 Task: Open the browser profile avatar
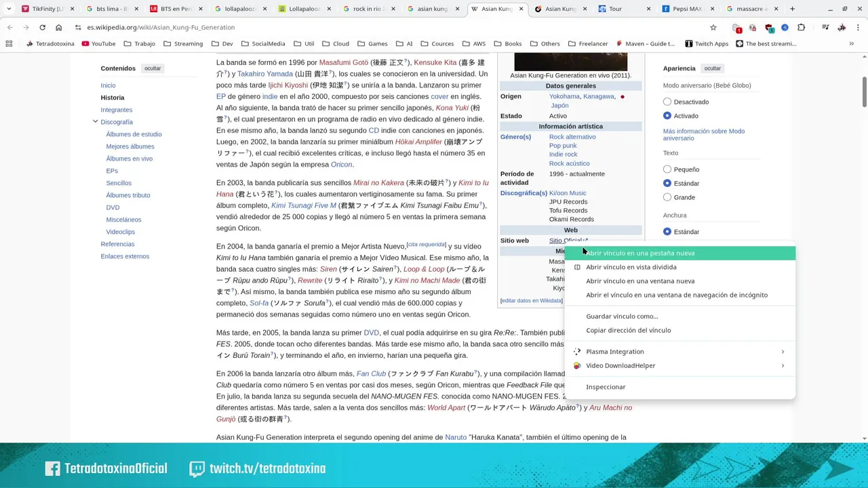tap(842, 27)
